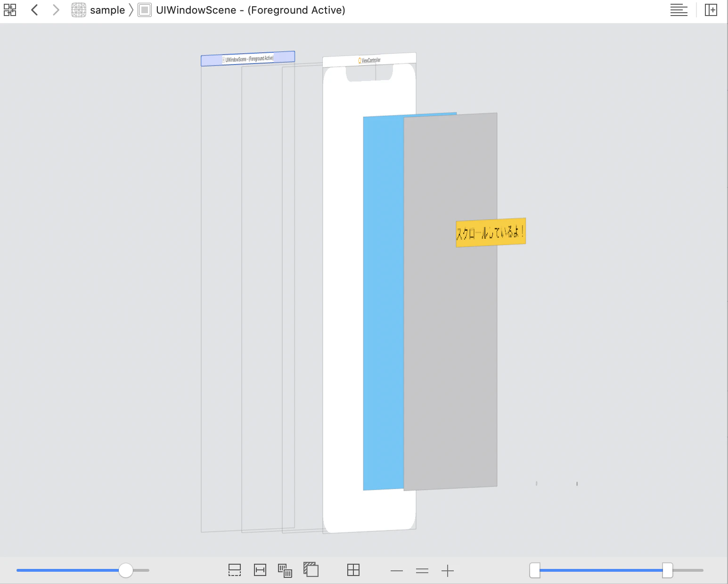Click the left handle of the range slider
This screenshot has width=728, height=584.
pos(535,570)
